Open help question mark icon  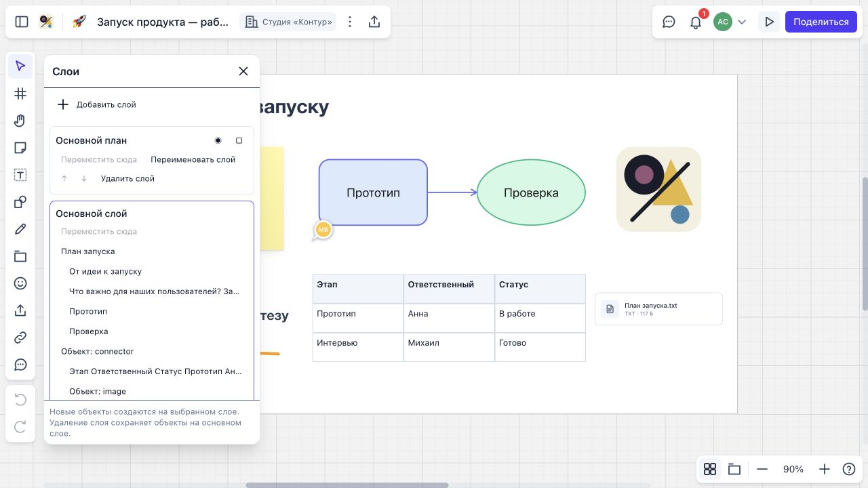848,469
